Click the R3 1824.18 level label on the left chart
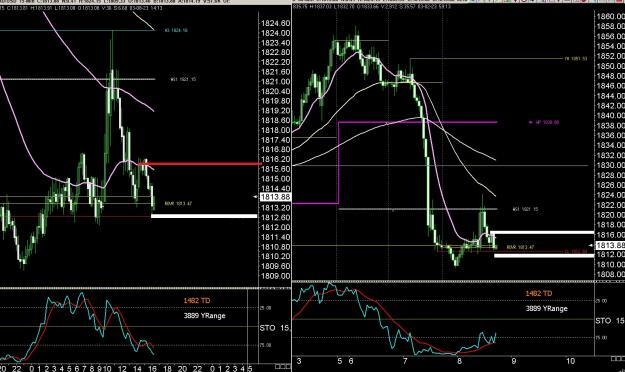The width and height of the screenshot is (625, 372). 176,30
